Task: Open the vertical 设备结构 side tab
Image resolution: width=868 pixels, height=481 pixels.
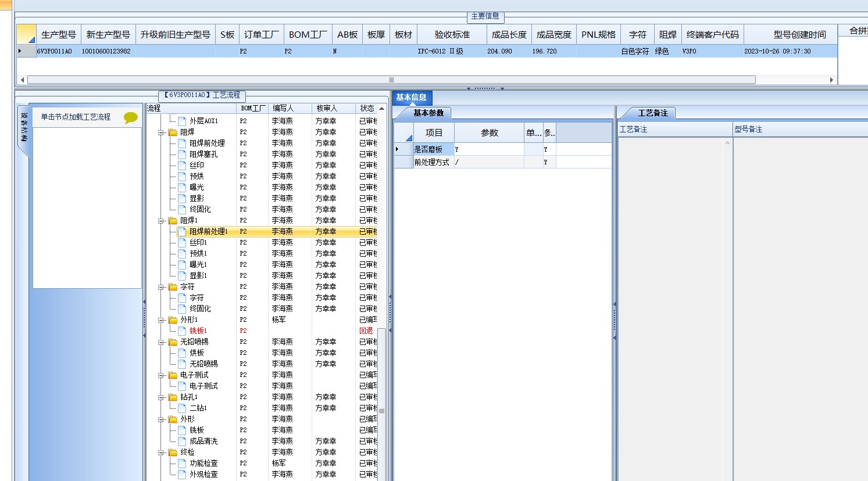Action: point(24,127)
